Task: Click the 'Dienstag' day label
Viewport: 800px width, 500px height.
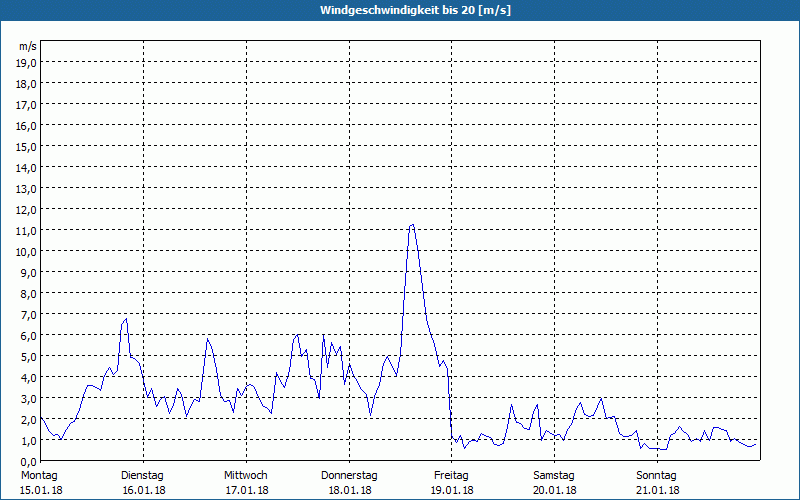Action: (x=142, y=476)
